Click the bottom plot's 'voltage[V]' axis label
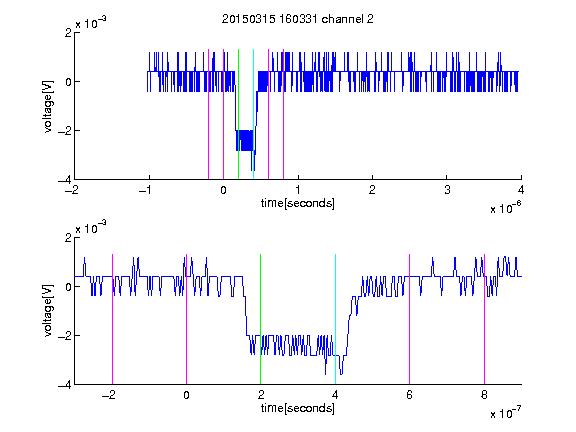The image size is (576, 432). tap(48, 310)
